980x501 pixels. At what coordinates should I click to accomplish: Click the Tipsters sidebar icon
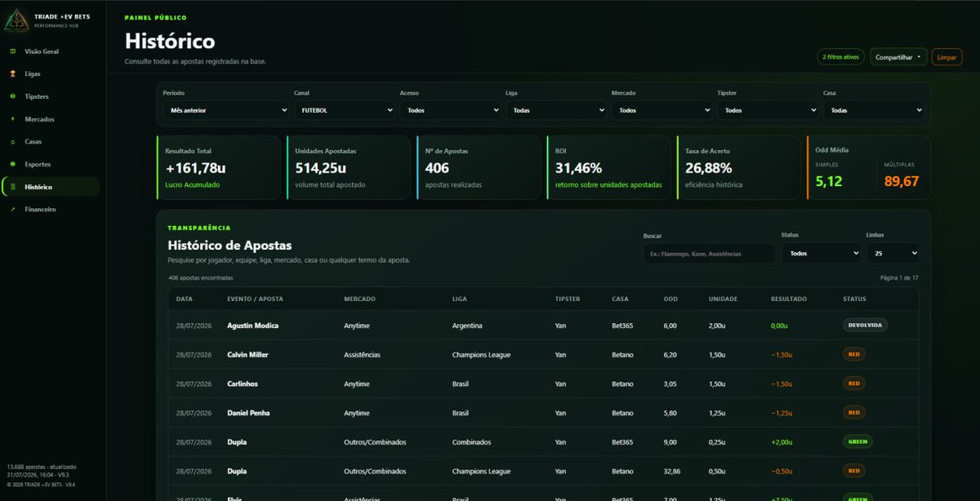coord(12,96)
